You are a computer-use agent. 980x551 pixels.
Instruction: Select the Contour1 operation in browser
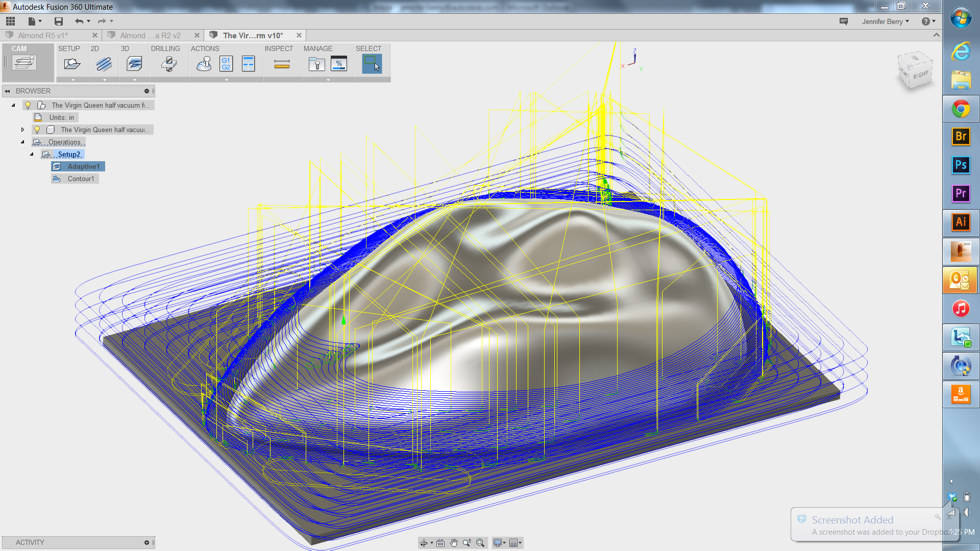click(x=81, y=179)
